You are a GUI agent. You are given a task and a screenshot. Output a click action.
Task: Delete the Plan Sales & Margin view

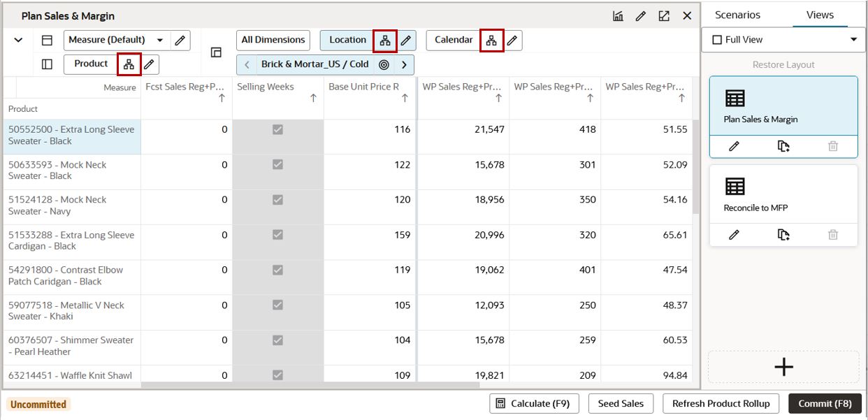click(833, 146)
